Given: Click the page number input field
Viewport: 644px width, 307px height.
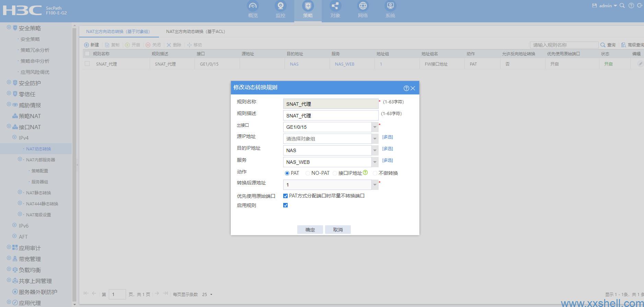Looking at the screenshot, I should click(117, 294).
